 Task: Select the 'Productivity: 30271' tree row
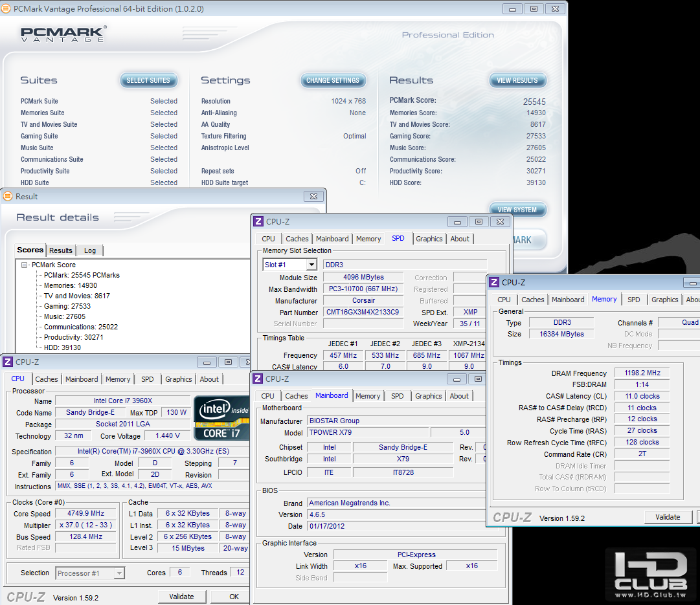(74, 337)
